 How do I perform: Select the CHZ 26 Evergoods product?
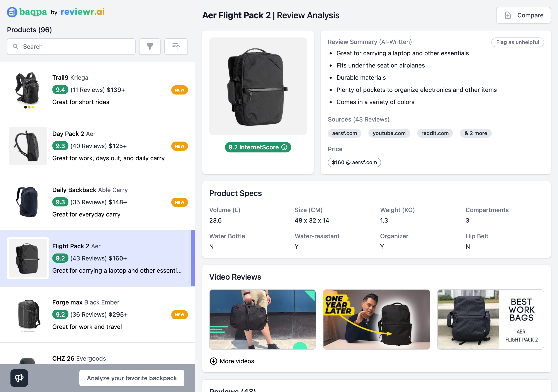97,353
